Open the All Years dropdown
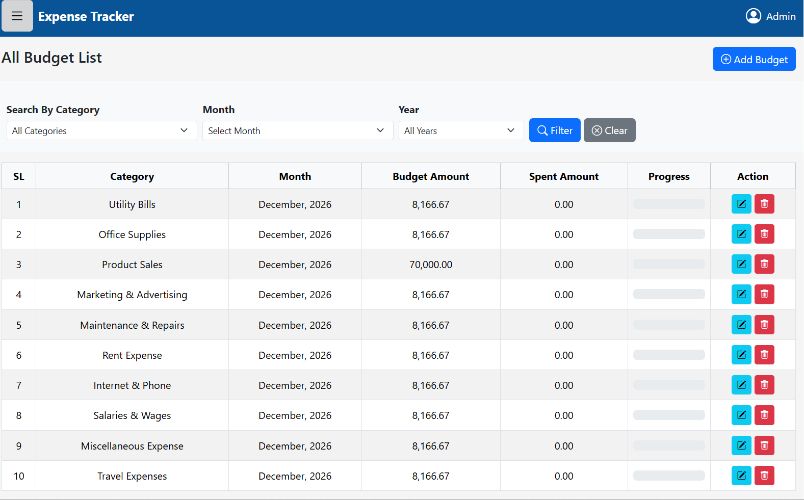The height and width of the screenshot is (500, 804). point(459,131)
